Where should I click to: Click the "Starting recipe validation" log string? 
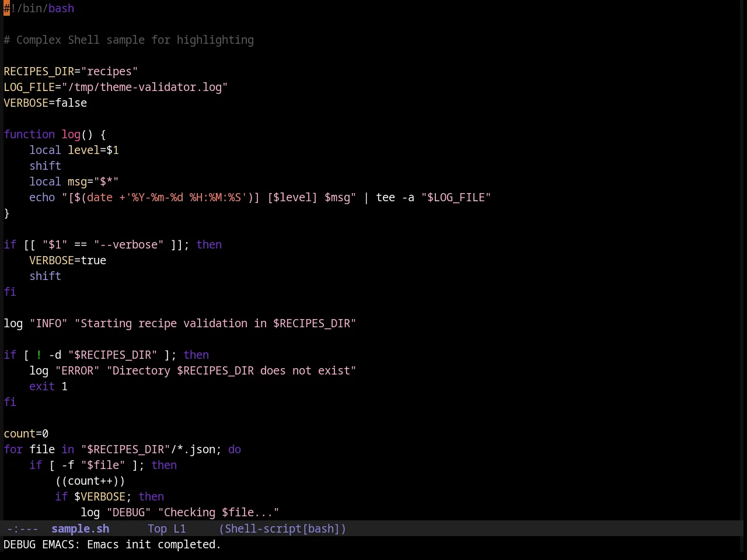(215, 324)
